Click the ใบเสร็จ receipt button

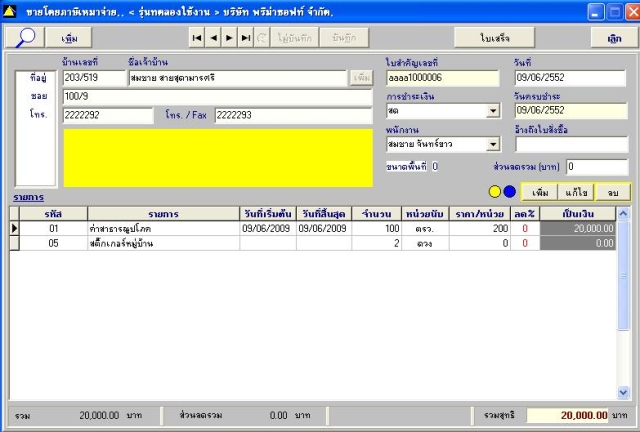click(494, 38)
